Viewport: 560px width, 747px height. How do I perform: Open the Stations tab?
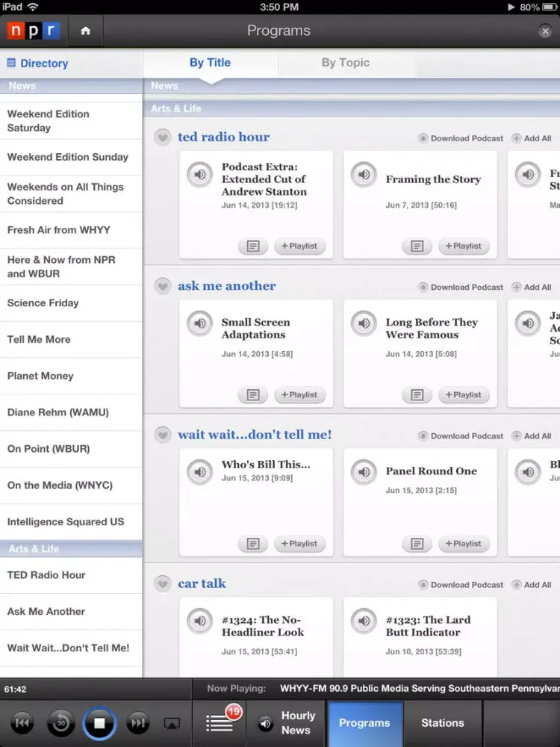443,723
